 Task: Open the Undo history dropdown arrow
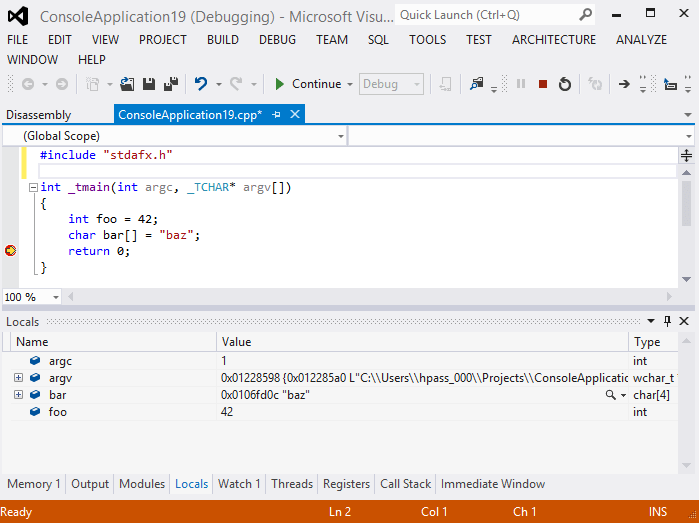click(218, 84)
